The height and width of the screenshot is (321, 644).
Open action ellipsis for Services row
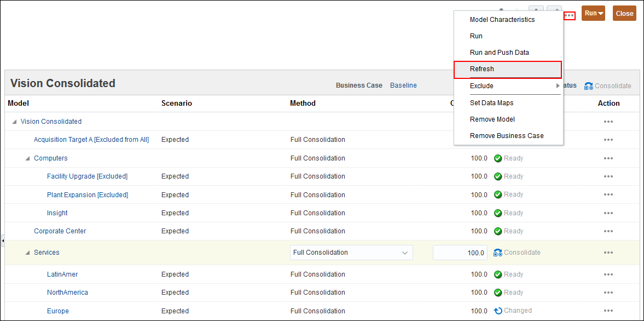(608, 253)
